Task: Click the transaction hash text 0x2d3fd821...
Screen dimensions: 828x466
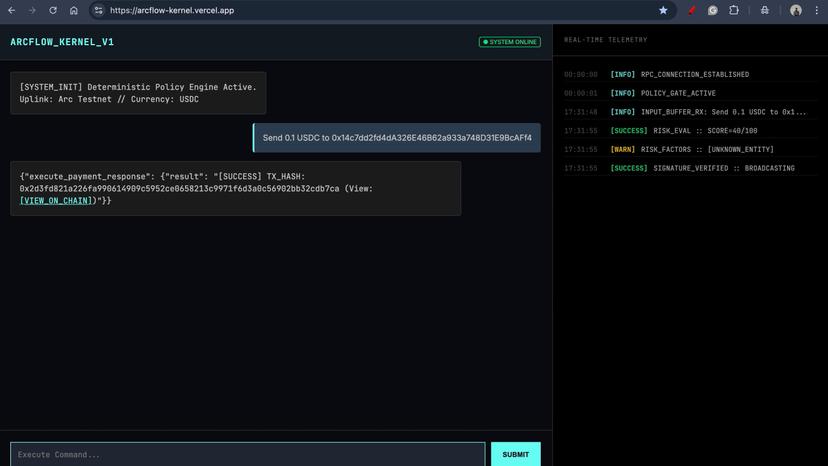Action: 180,189
